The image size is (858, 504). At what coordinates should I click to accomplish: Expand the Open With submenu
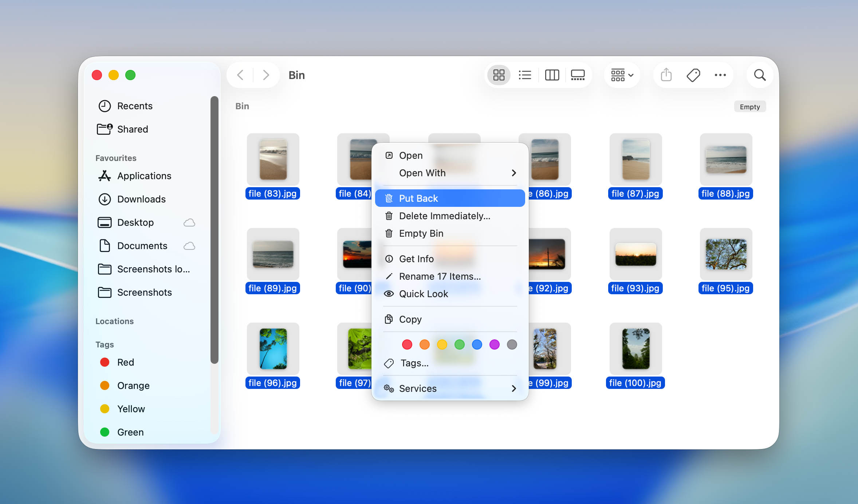tap(450, 173)
